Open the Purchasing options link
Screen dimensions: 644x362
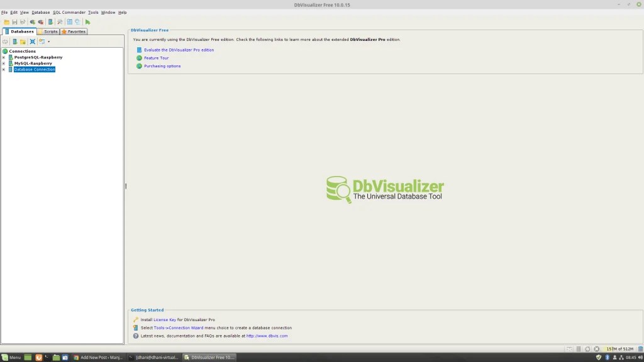point(162,66)
